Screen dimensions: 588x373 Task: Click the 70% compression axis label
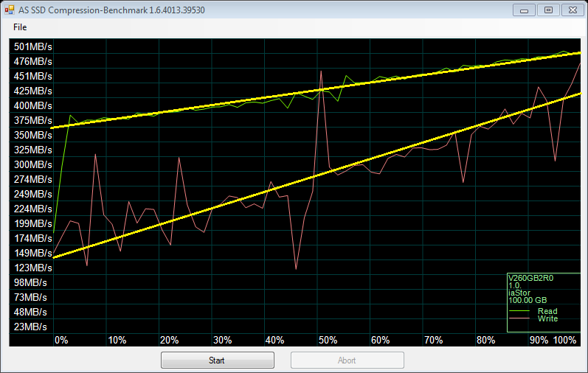(434, 341)
